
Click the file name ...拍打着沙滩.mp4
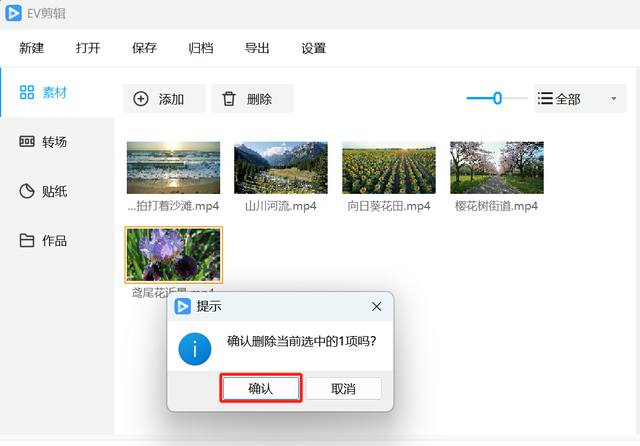tap(173, 206)
